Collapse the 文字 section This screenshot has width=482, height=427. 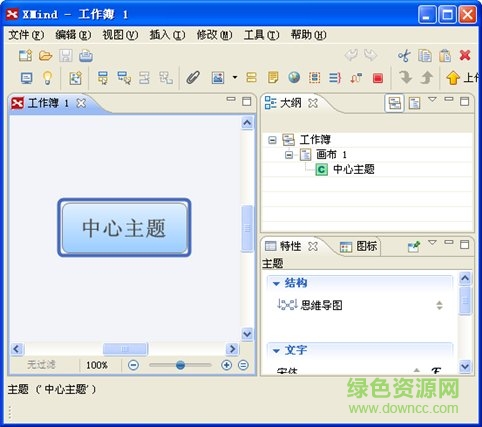coord(276,351)
